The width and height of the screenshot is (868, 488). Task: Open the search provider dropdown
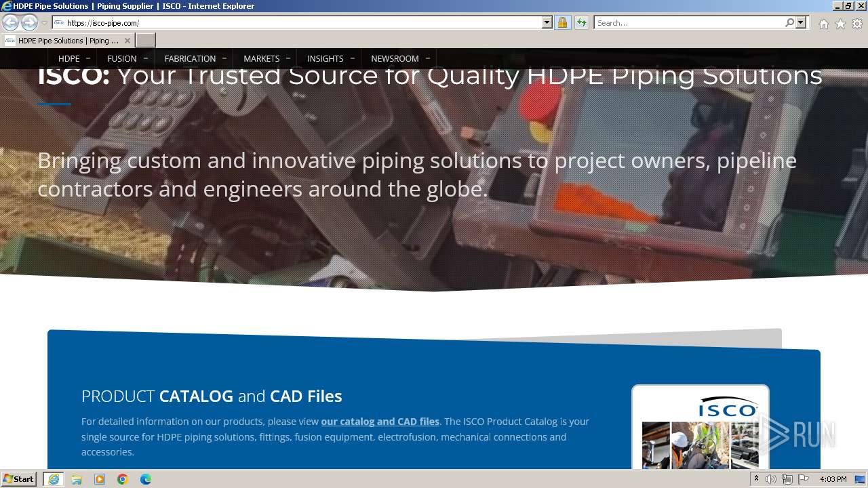coord(801,22)
